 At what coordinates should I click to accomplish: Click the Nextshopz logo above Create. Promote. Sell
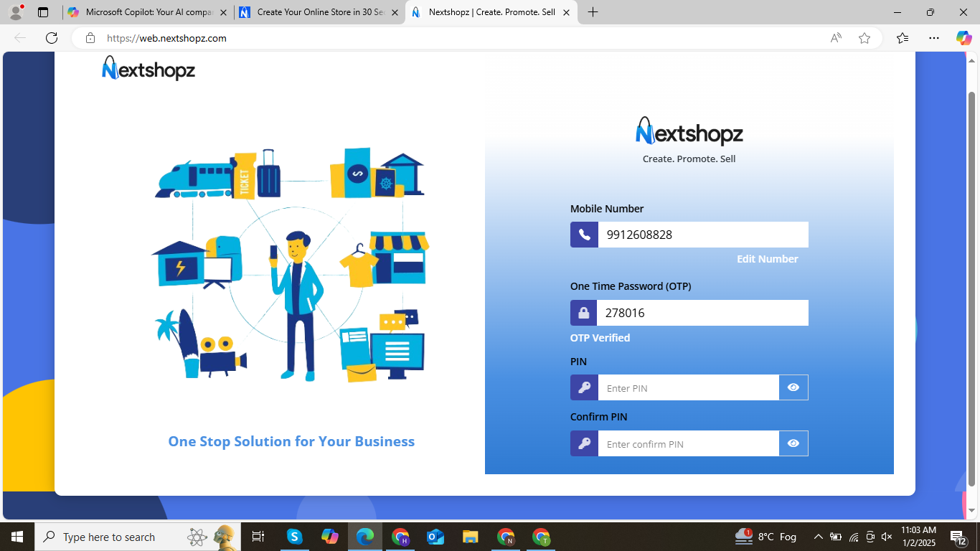(x=689, y=131)
